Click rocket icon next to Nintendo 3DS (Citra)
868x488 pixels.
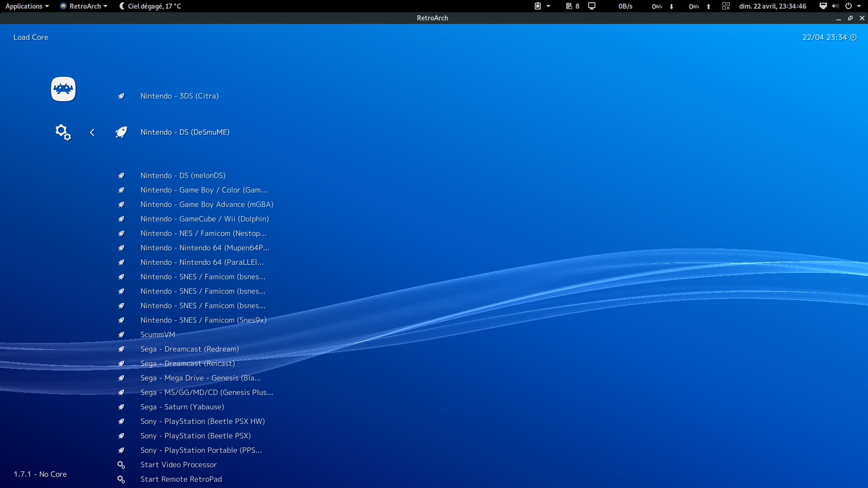[121, 96]
